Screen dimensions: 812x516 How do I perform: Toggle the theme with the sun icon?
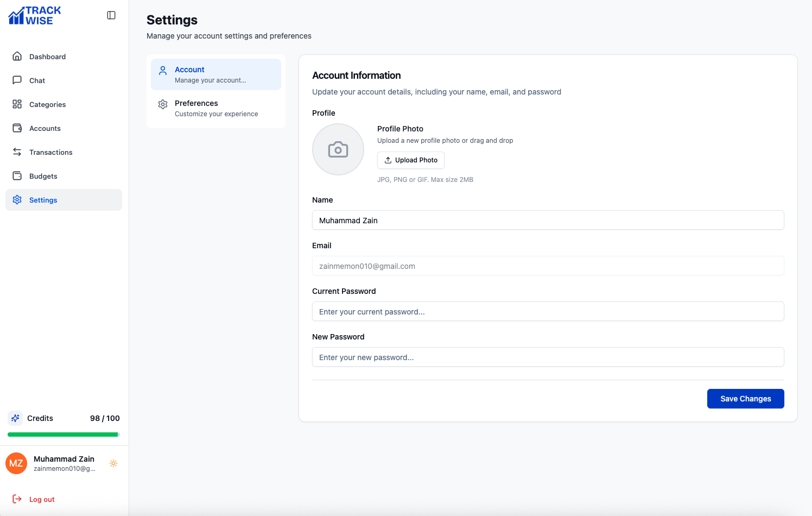coord(113,463)
